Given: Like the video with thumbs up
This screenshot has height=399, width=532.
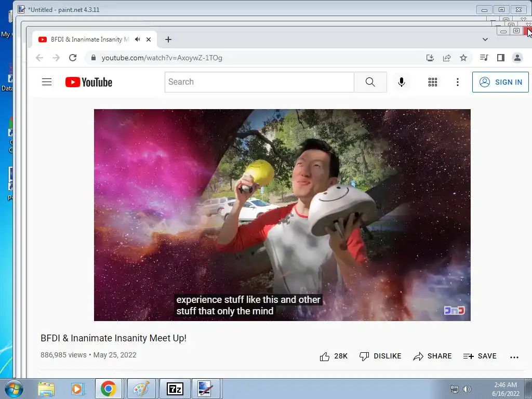Looking at the screenshot, I should 334,356.
